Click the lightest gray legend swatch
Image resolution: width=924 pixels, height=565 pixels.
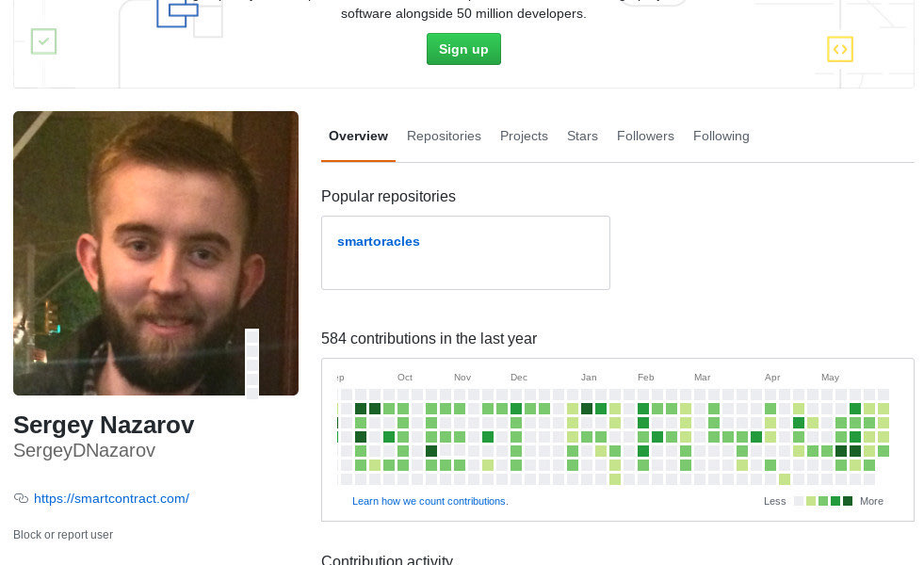799,501
